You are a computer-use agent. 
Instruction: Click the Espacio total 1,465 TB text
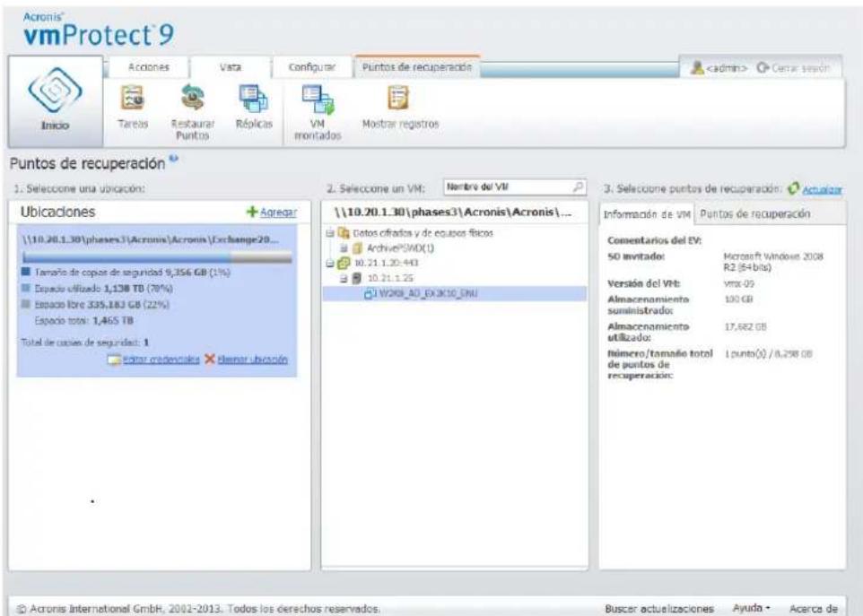click(84, 320)
